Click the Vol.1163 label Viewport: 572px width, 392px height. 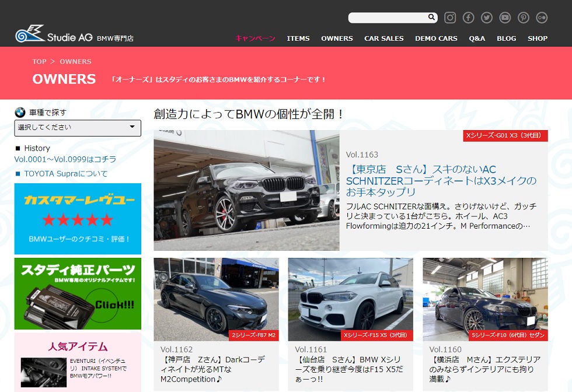click(362, 155)
